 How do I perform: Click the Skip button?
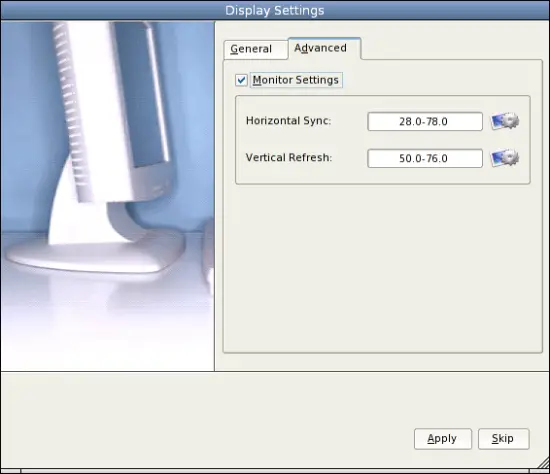tap(503, 439)
